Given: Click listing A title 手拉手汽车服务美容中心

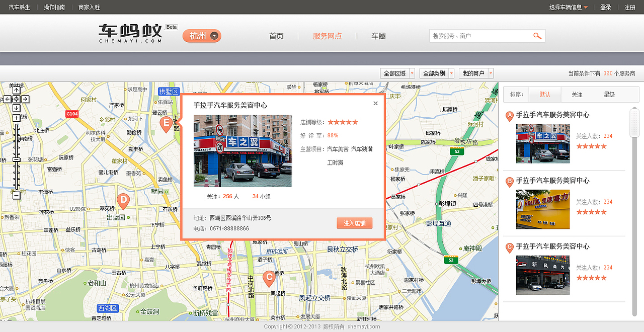Looking at the screenshot, I should [x=552, y=115].
